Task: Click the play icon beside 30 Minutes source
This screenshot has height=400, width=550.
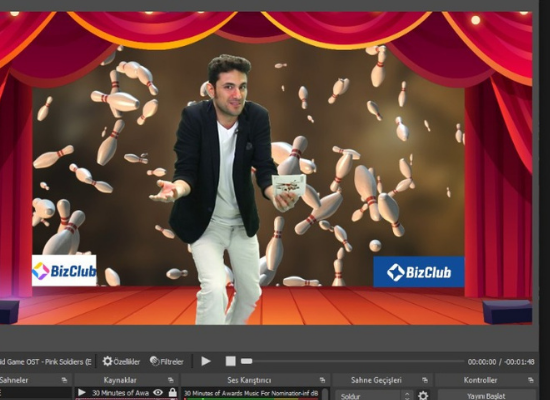Action: (x=82, y=392)
